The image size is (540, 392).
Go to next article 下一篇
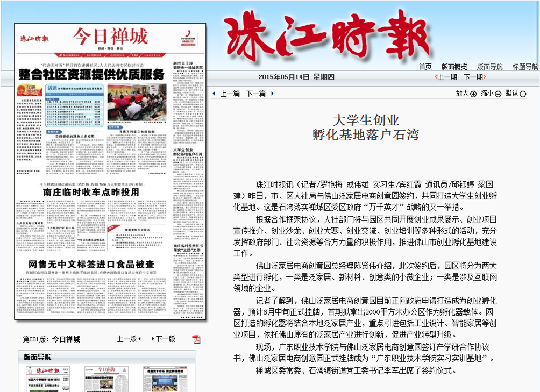(x=256, y=94)
